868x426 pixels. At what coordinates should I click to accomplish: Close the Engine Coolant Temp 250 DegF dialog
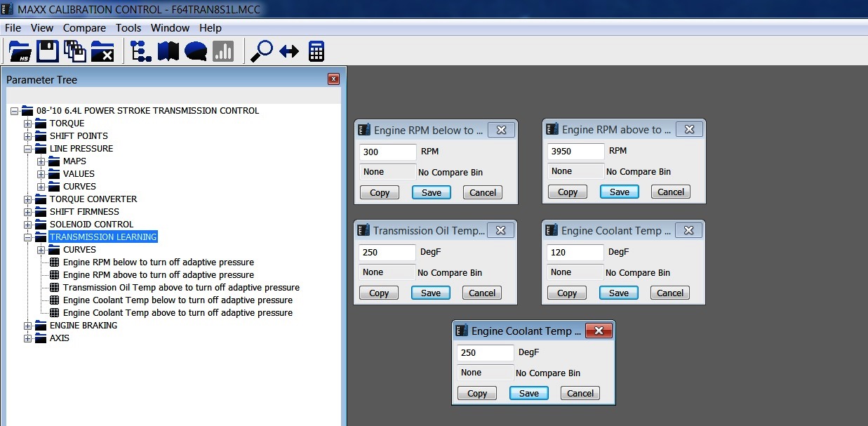pos(599,331)
